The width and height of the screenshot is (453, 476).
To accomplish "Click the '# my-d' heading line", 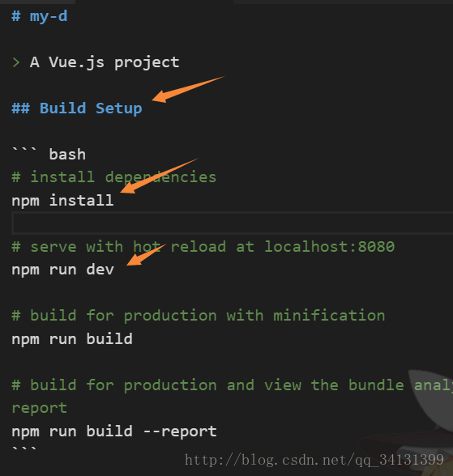I will (40, 16).
